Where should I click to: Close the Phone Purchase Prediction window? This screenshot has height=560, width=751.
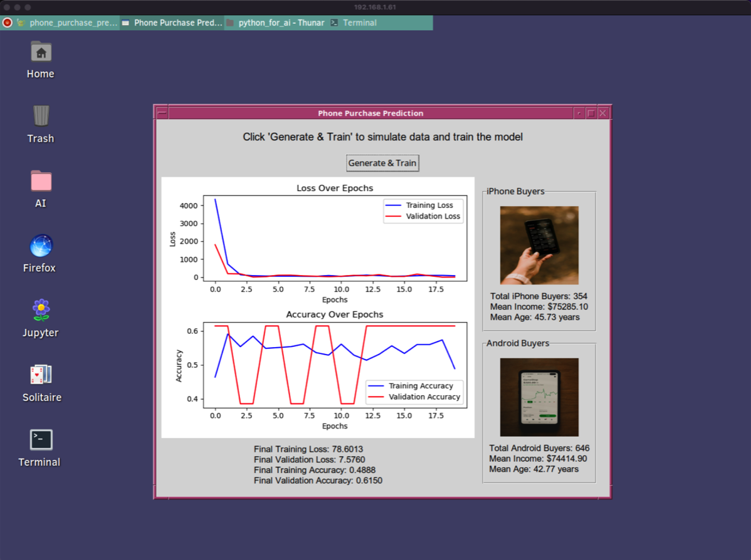[x=602, y=113]
